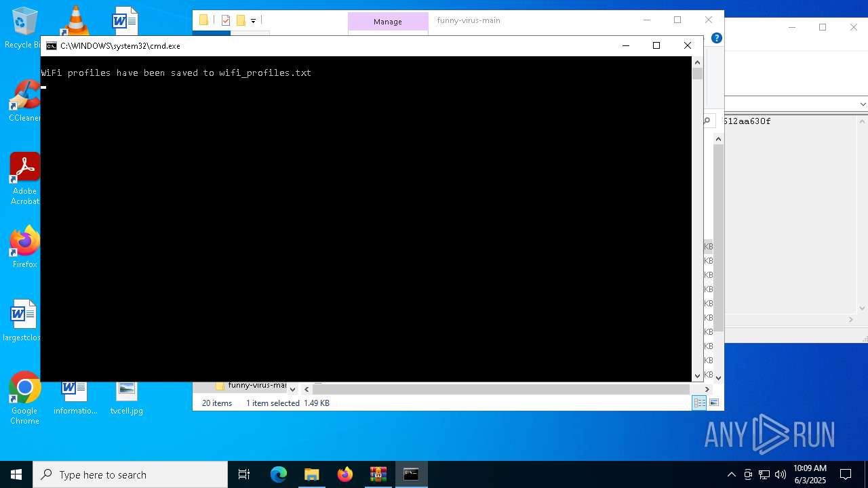
Task: Click the left arrow of Explorer horizontal scrollbar
Action: click(307, 389)
